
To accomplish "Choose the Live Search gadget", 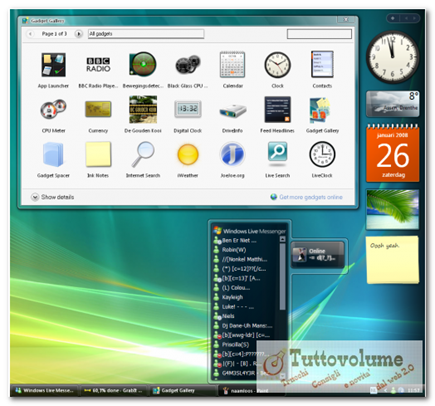I will pos(277,153).
